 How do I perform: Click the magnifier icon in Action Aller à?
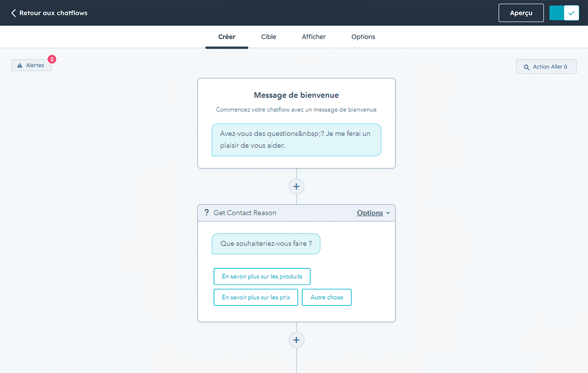point(526,67)
